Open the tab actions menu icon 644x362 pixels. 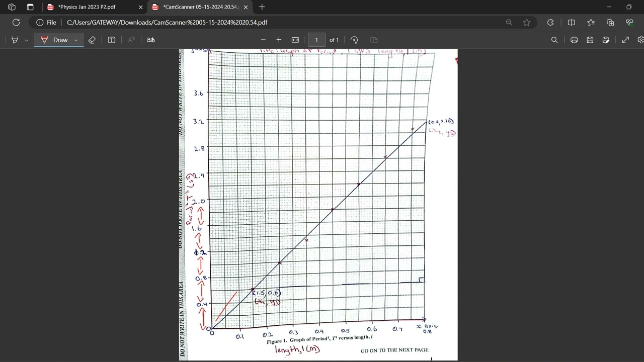click(x=30, y=7)
